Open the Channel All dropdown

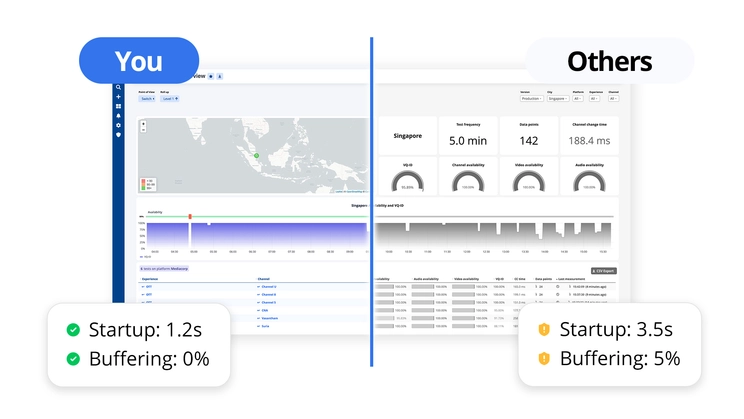614,99
